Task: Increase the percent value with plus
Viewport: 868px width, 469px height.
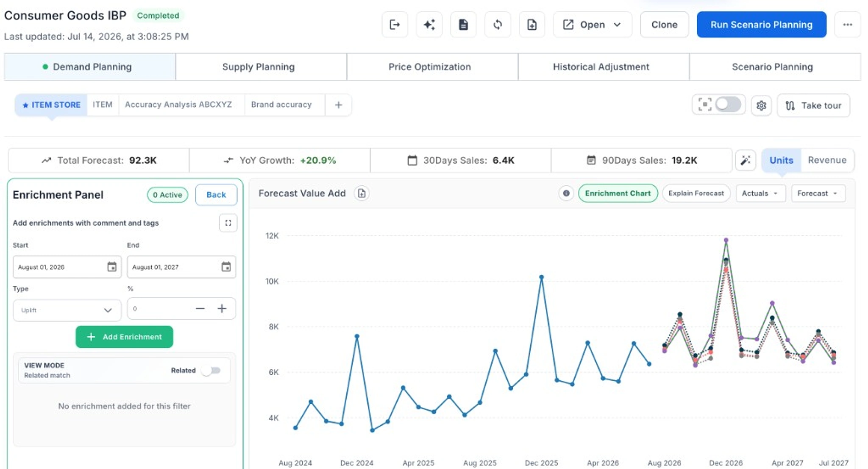Action: 222,309
